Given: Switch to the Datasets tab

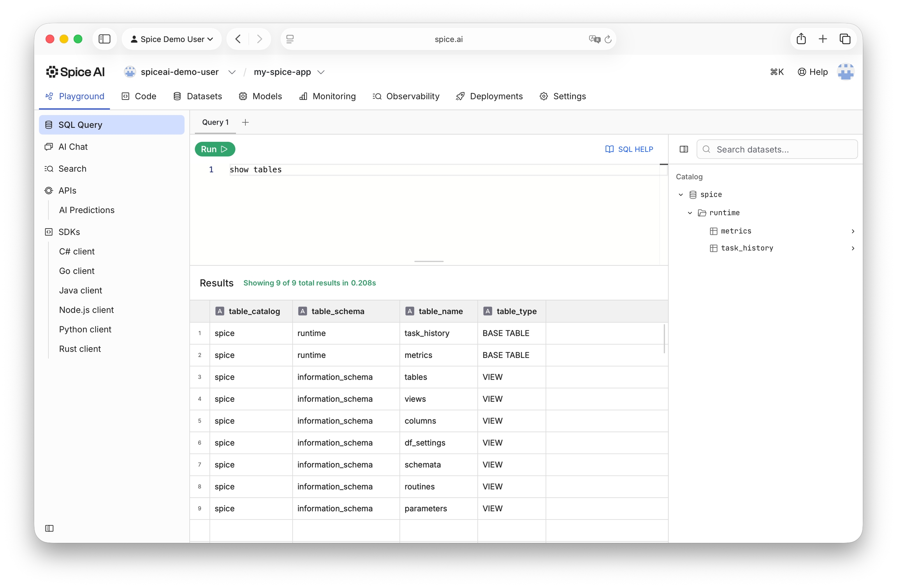Looking at the screenshot, I should (x=198, y=96).
